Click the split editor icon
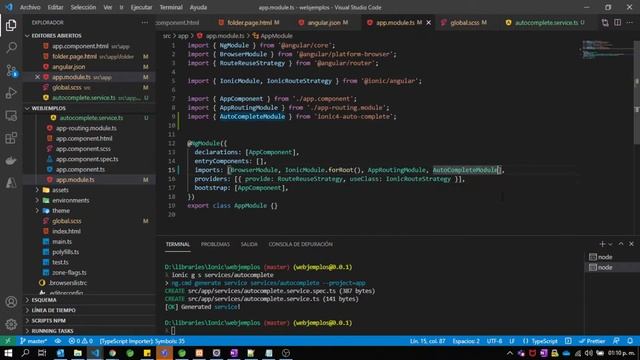This screenshot has height=360, width=640. pos(618,23)
